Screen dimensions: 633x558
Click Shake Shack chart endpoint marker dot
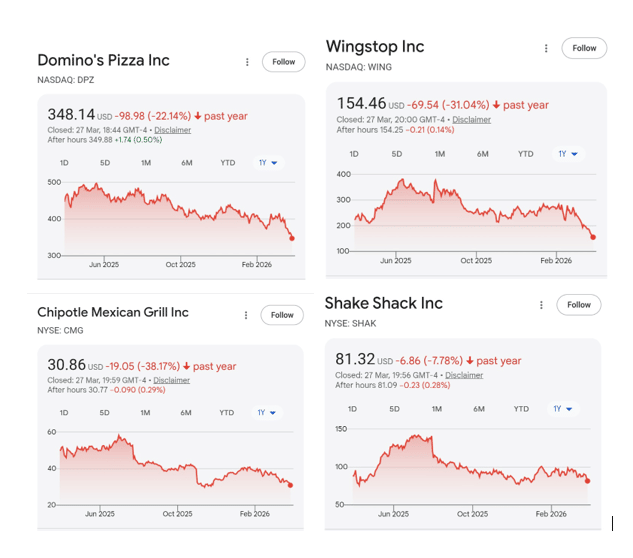[587, 481]
